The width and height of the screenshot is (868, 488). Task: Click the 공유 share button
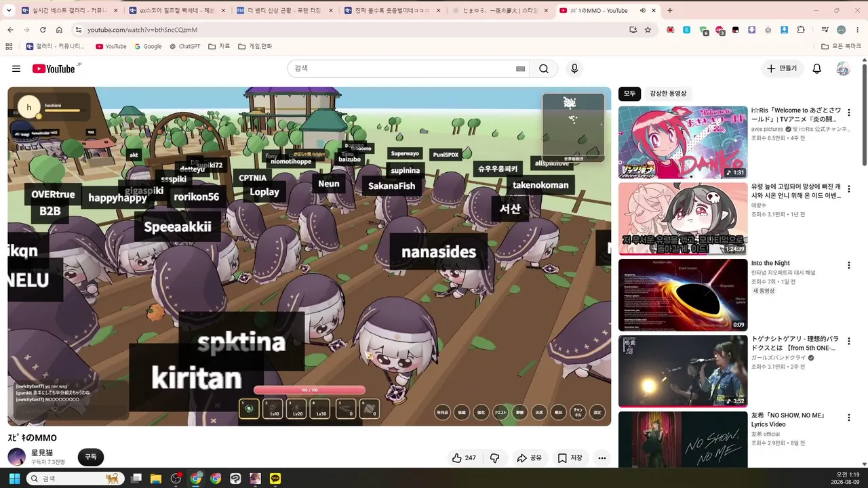529,458
